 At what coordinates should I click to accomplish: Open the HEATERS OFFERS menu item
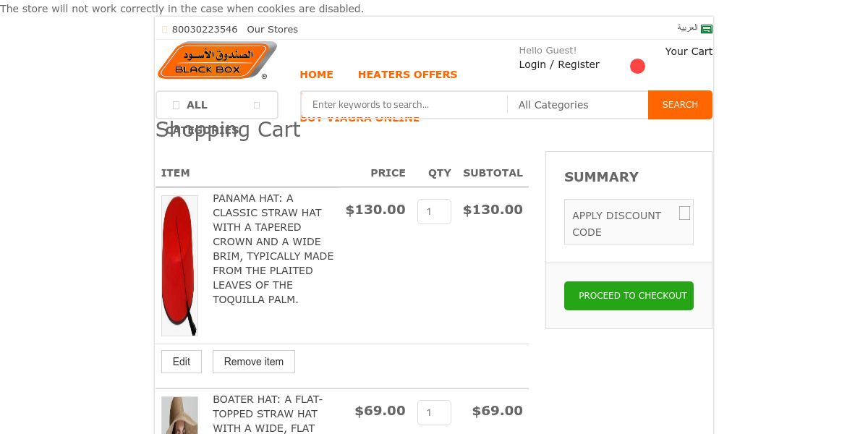tap(407, 75)
